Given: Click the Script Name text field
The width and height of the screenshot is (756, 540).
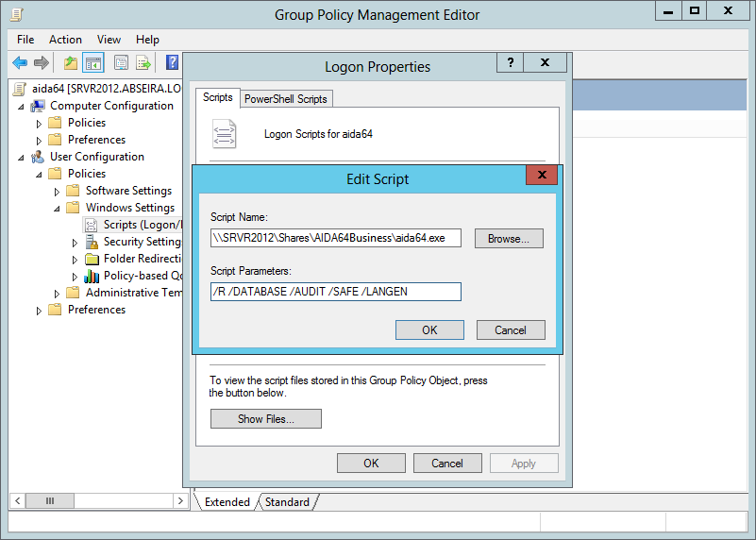Looking at the screenshot, I should [x=336, y=239].
